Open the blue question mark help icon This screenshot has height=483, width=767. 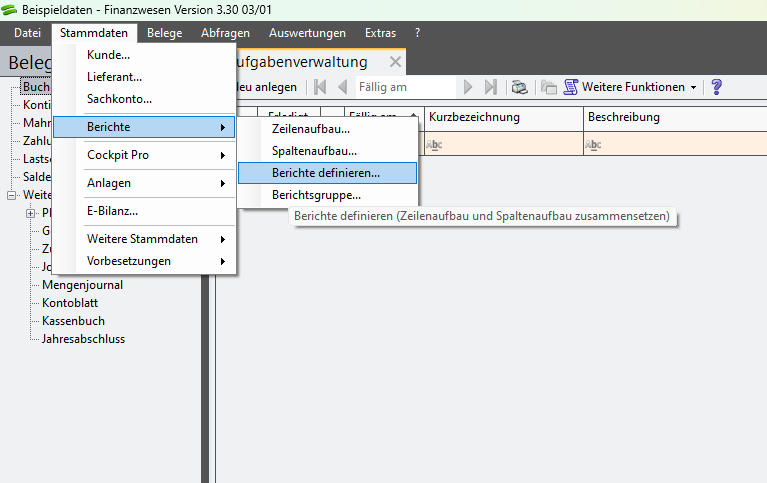(x=716, y=87)
